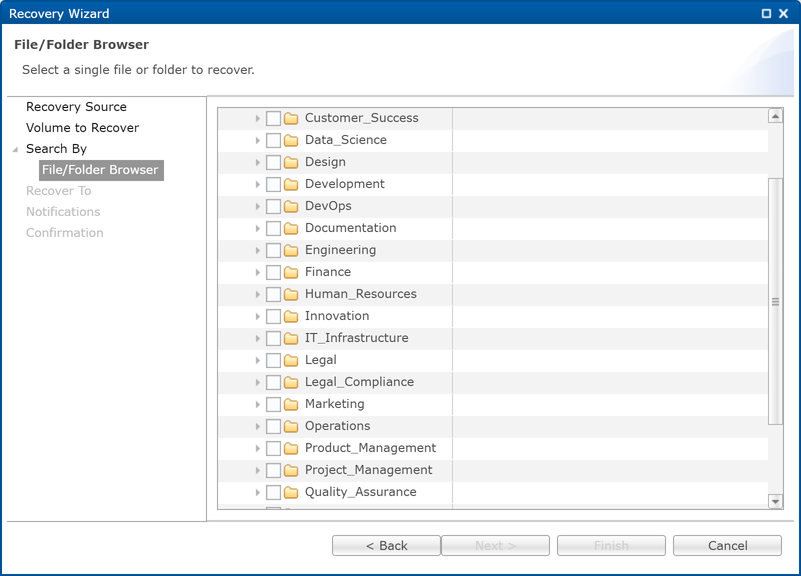The image size is (801, 576).
Task: Click the Legal folder icon
Action: click(x=291, y=360)
